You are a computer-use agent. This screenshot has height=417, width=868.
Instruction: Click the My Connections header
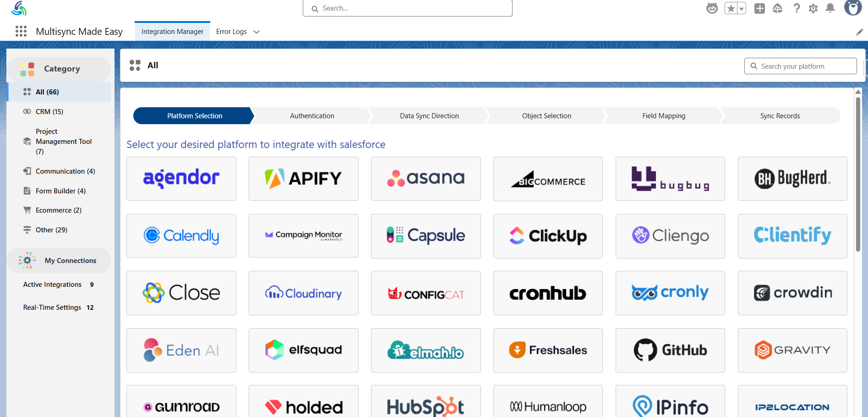(59, 260)
